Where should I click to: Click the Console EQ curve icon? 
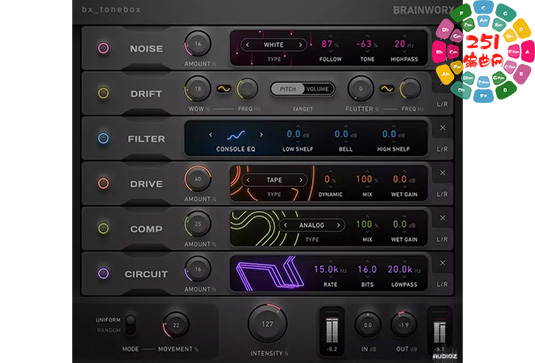click(x=236, y=135)
